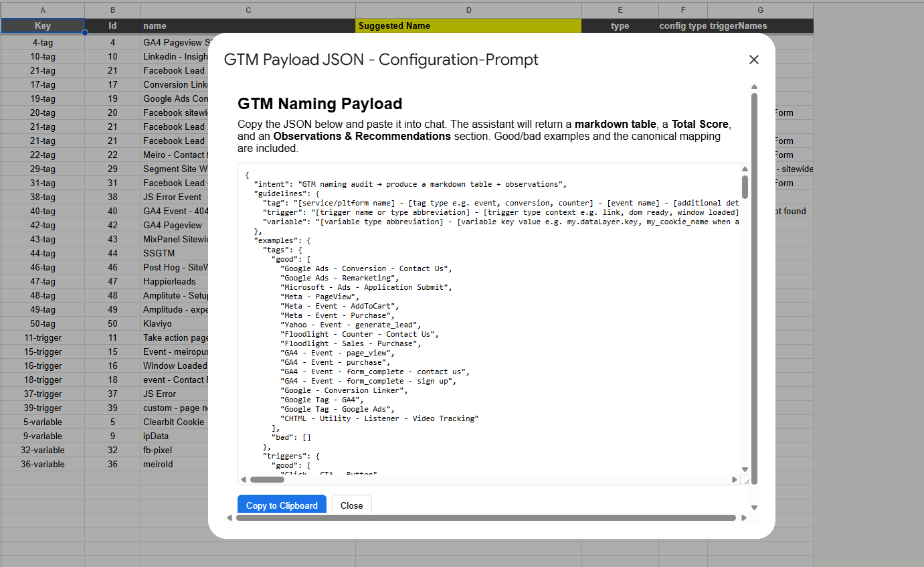This screenshot has width=924, height=567.
Task: Click the name cell SSGTM
Action: pyautogui.click(x=175, y=253)
